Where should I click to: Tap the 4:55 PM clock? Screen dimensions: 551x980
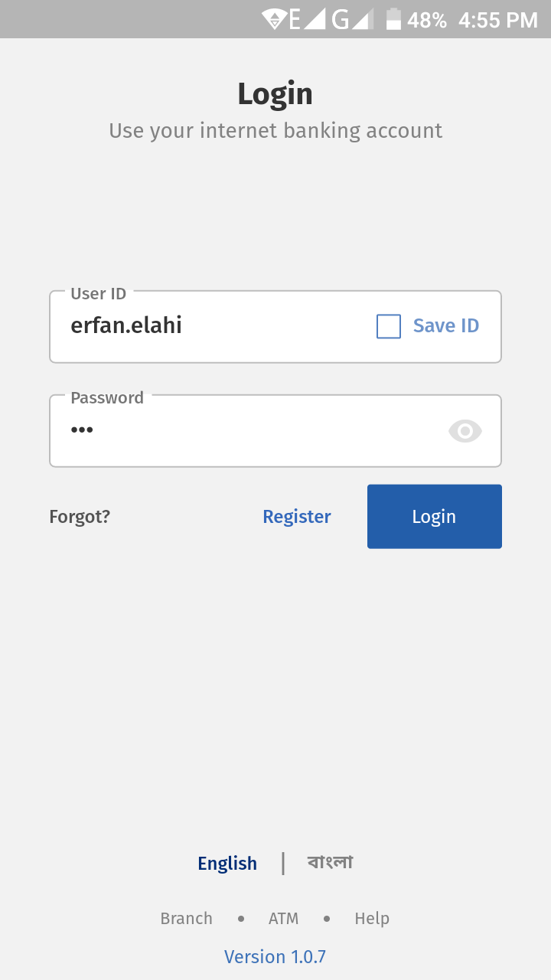(x=498, y=20)
